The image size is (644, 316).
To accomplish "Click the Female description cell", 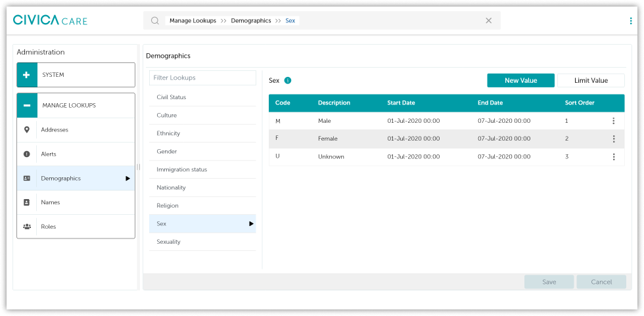I will [328, 139].
